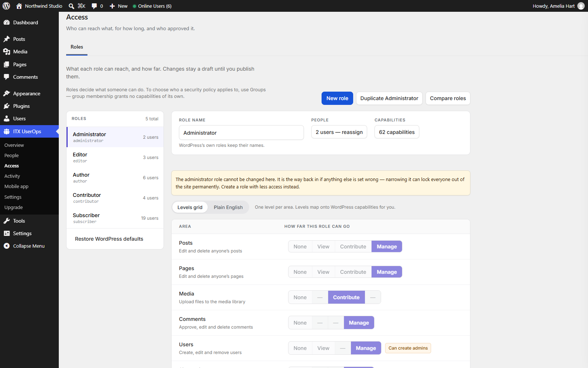Open Mobile app submenu item
588x368 pixels.
click(x=16, y=187)
